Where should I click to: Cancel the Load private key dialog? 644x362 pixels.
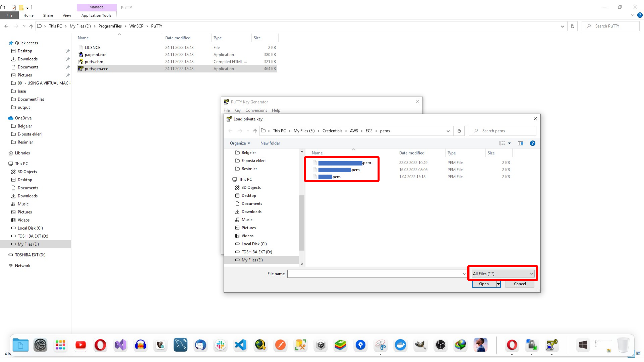pyautogui.click(x=520, y=284)
